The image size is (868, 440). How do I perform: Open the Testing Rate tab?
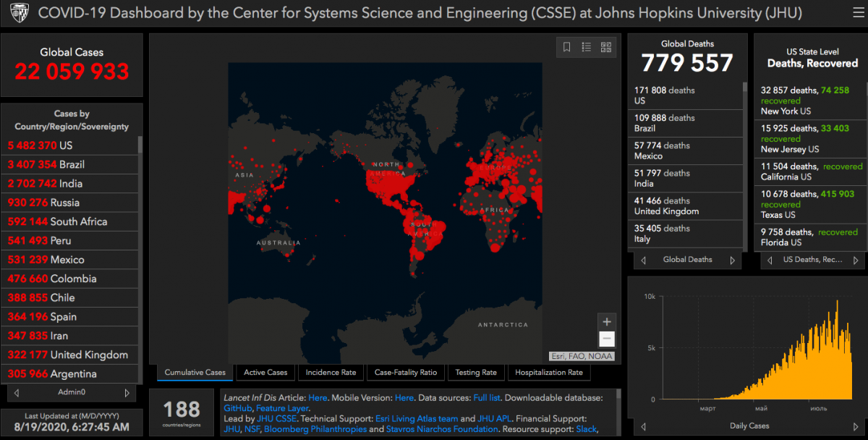point(476,373)
